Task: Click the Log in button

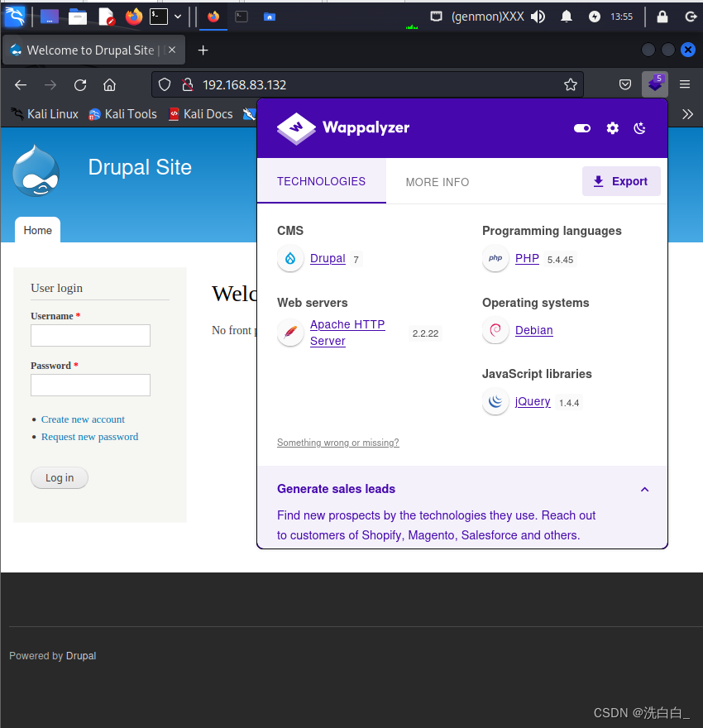Action: 60,478
